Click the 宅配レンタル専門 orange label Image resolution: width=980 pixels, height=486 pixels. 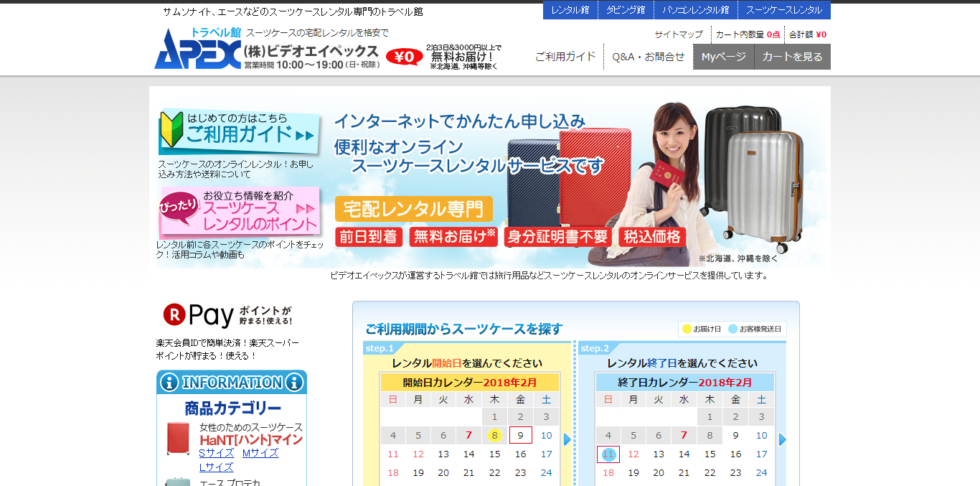414,209
